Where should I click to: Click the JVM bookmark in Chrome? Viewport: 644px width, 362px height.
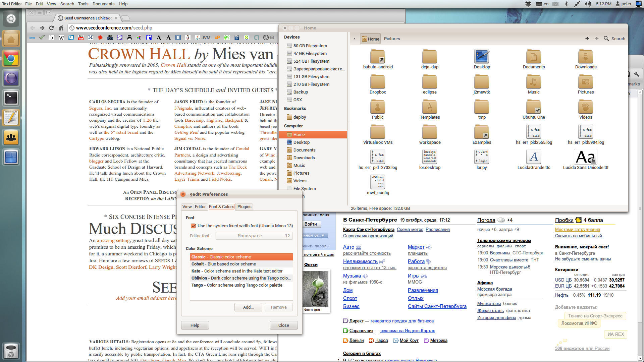203,38
